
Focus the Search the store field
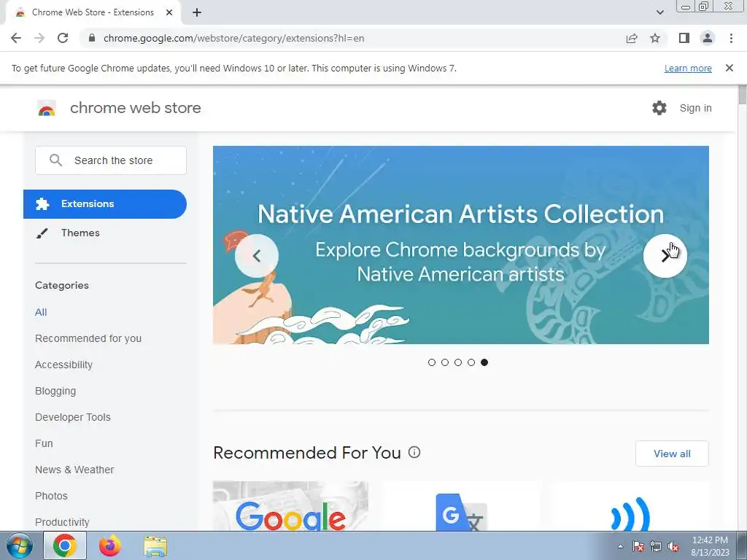coord(111,160)
